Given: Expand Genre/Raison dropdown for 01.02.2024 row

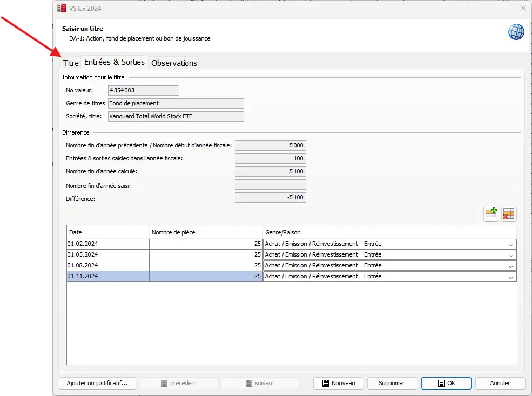Looking at the screenshot, I should coord(510,244).
